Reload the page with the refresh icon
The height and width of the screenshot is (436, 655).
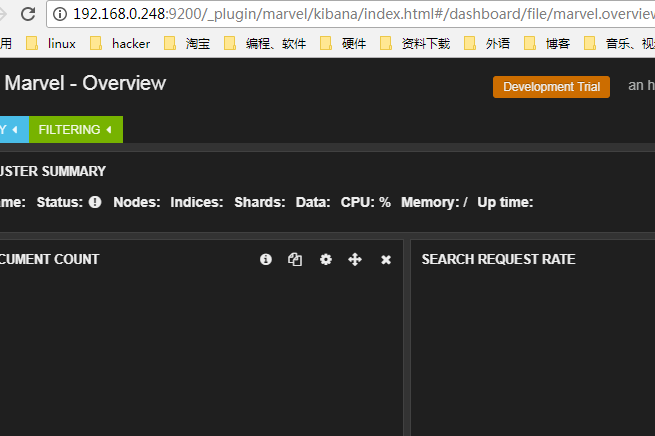coord(28,14)
